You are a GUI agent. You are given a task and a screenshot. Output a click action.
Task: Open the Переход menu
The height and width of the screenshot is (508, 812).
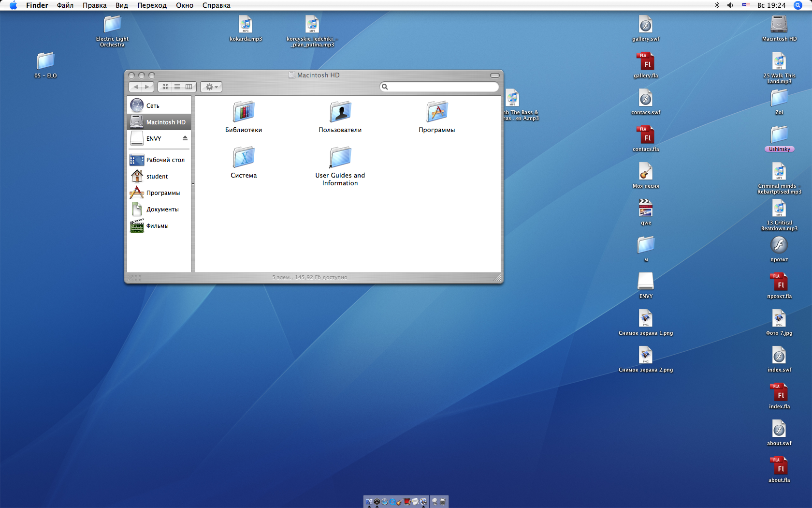[152, 5]
